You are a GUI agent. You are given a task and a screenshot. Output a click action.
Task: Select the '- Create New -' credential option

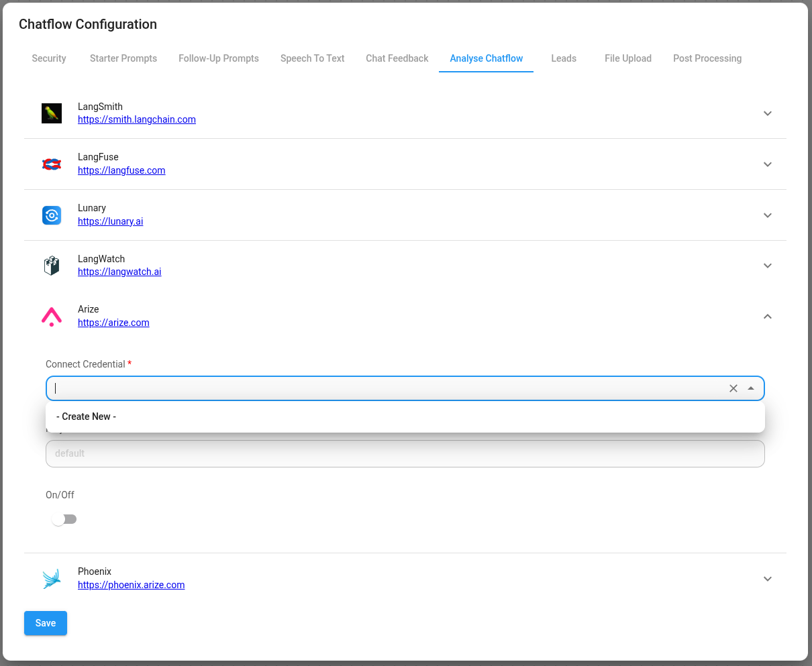coord(86,417)
